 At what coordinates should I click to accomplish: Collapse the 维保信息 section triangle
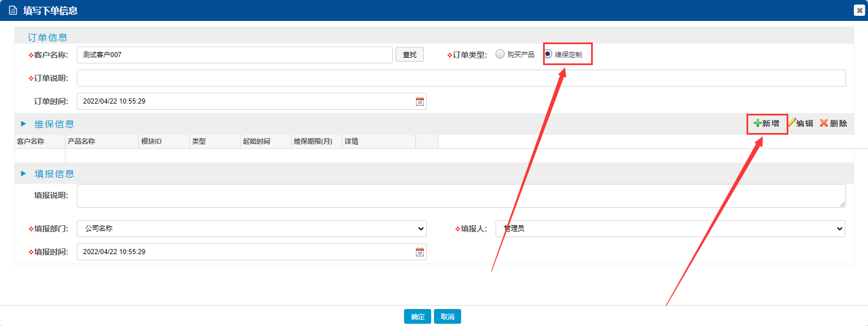pos(24,124)
